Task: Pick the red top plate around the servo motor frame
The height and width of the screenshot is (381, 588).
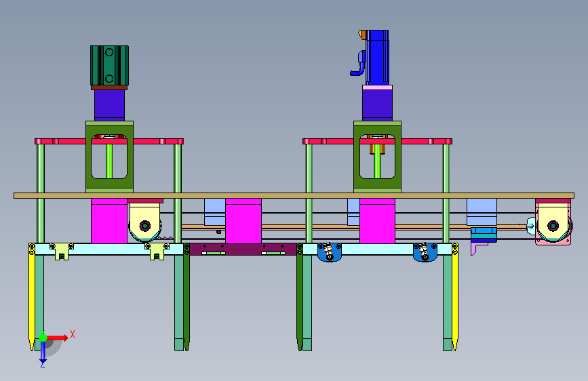Action: (377, 142)
